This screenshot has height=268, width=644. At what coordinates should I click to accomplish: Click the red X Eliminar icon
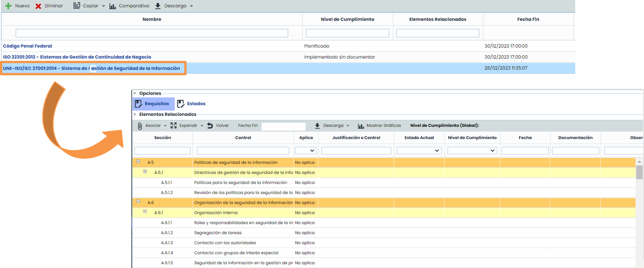coord(38,6)
